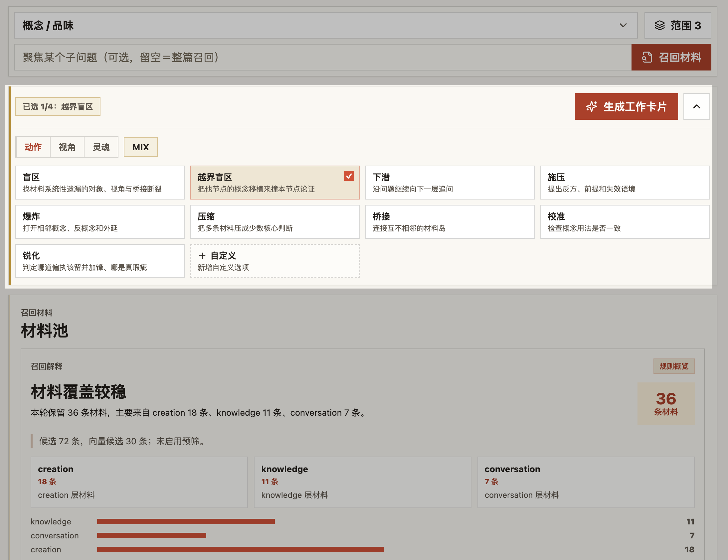This screenshot has width=728, height=560.
Task: Click the 36 条材料 count box
Action: click(x=666, y=403)
